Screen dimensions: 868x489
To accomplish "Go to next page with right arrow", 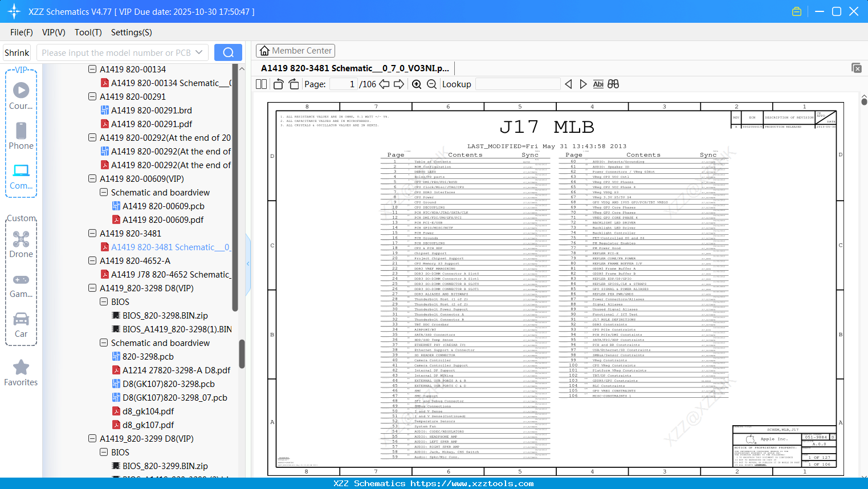I will pyautogui.click(x=399, y=84).
